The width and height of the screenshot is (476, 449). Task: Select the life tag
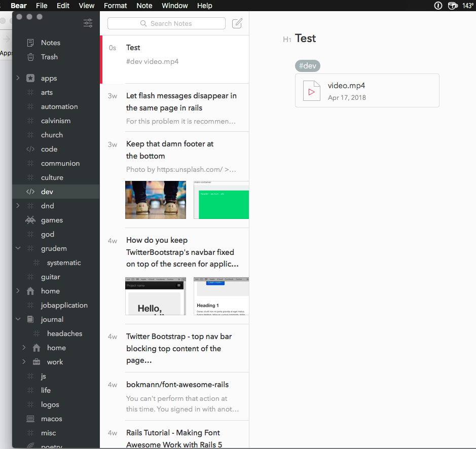[x=46, y=390]
